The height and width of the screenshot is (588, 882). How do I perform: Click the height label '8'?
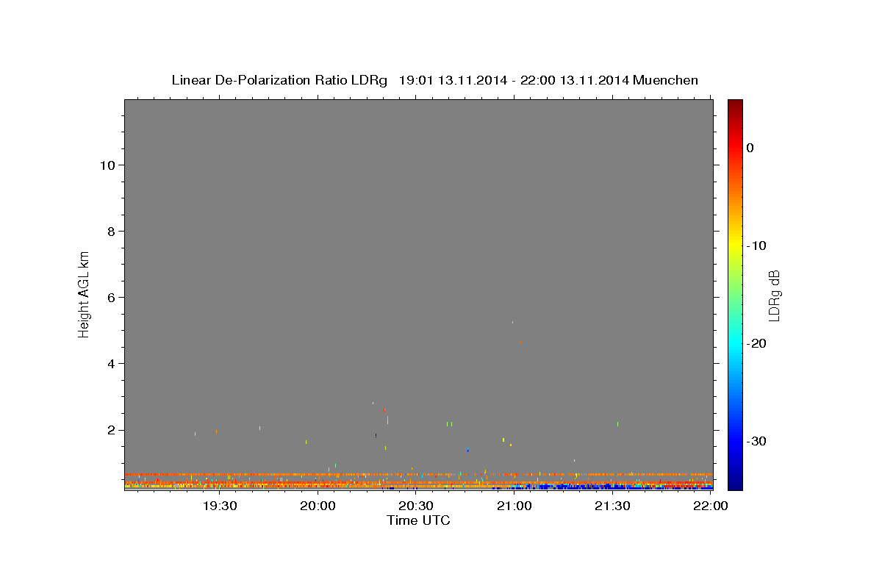tap(110, 232)
